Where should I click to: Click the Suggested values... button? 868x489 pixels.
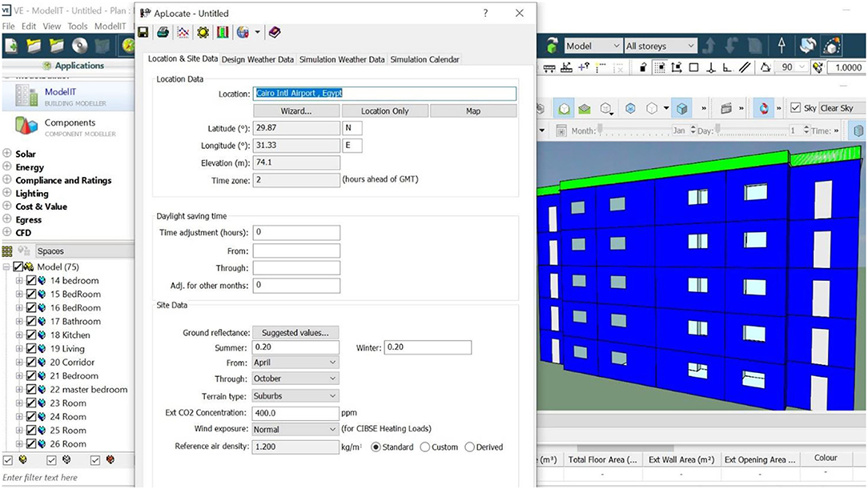[x=295, y=332]
